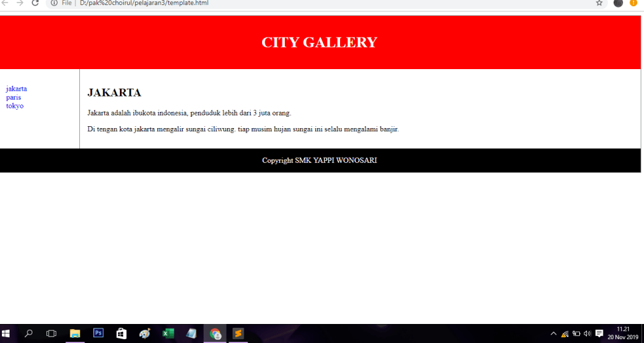Viewport: 644px width, 343px height.
Task: Open Sublime Text from the taskbar
Action: [x=238, y=333]
